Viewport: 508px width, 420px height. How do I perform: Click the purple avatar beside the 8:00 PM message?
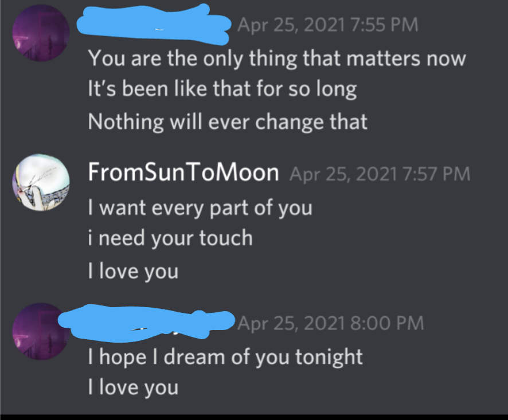(41, 331)
